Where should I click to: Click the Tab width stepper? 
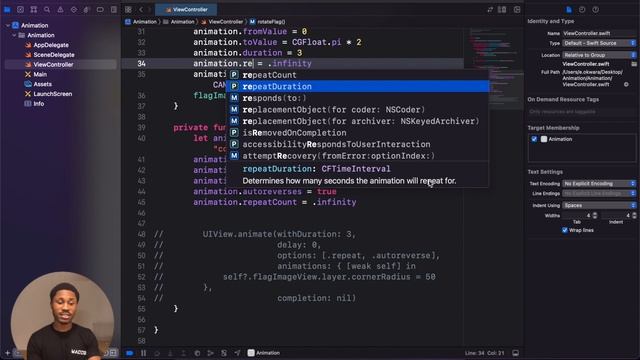click(x=595, y=215)
